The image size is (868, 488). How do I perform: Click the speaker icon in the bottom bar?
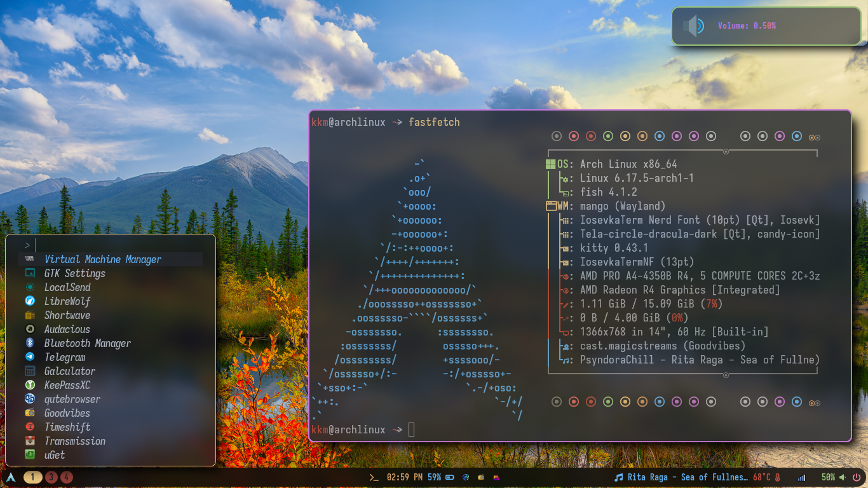coord(843,477)
